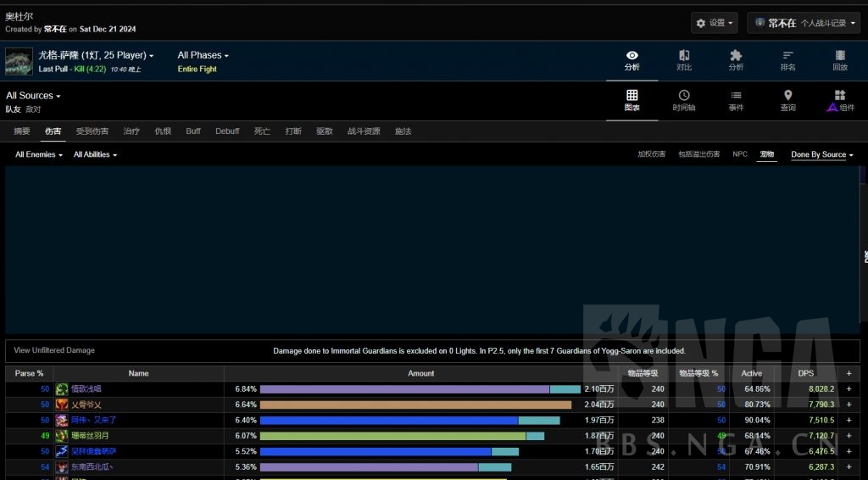
Task: Switch to the 治疗 healing tab
Action: coord(131,131)
